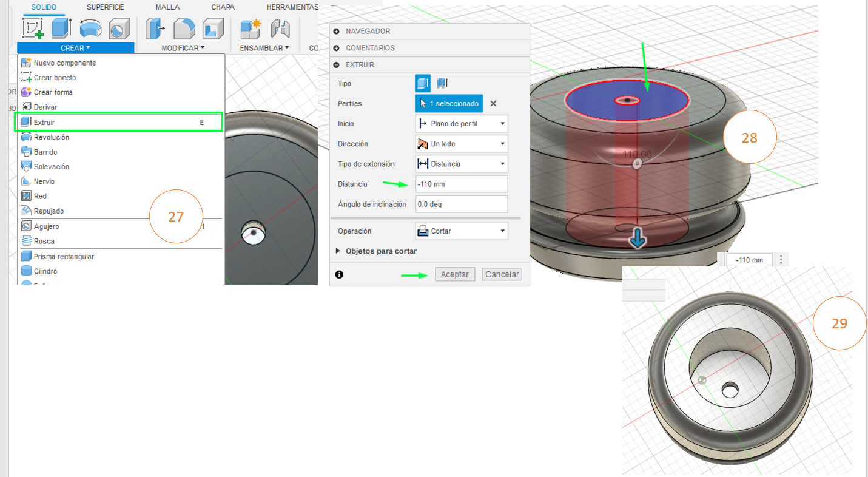
Task: Click the round distance manipulator handle in viewport
Action: (636, 164)
